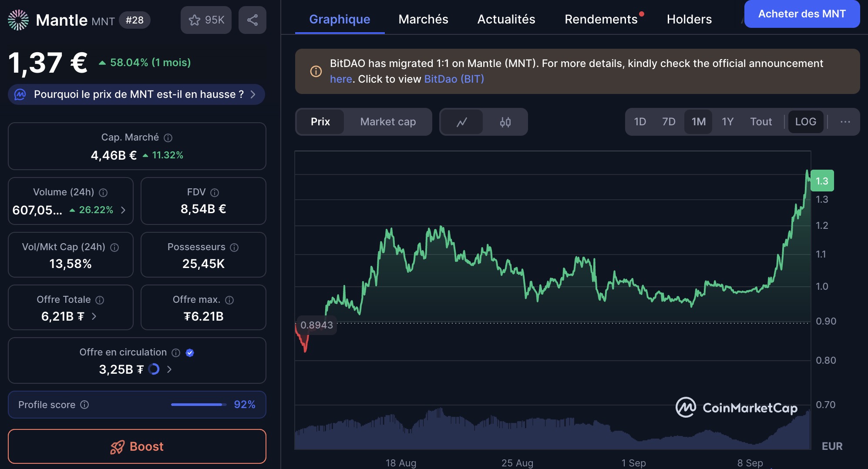868x469 pixels.
Task: Select the candlestick chart view icon
Action: click(x=505, y=122)
